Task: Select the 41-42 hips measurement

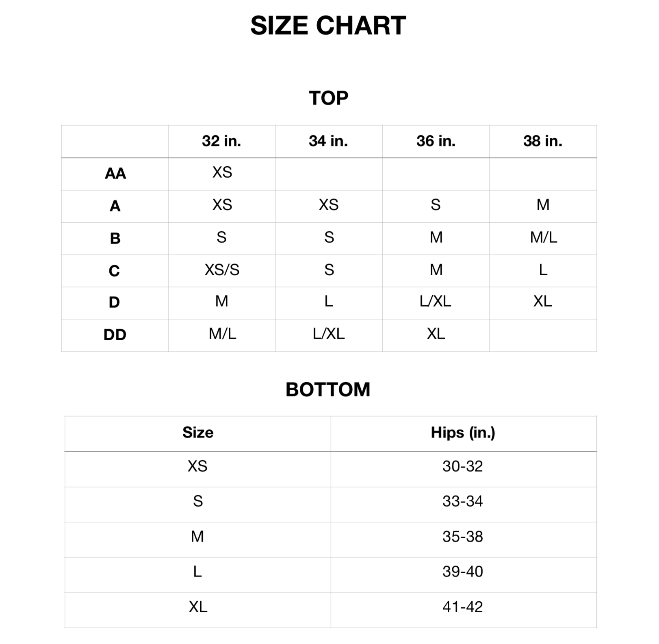Action: (x=463, y=607)
